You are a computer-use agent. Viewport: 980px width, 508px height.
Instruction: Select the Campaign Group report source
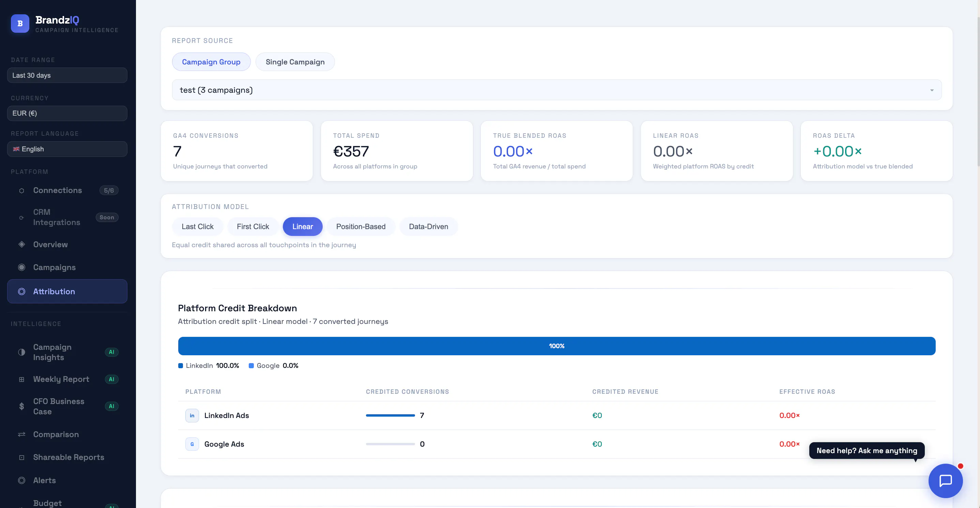tap(211, 62)
